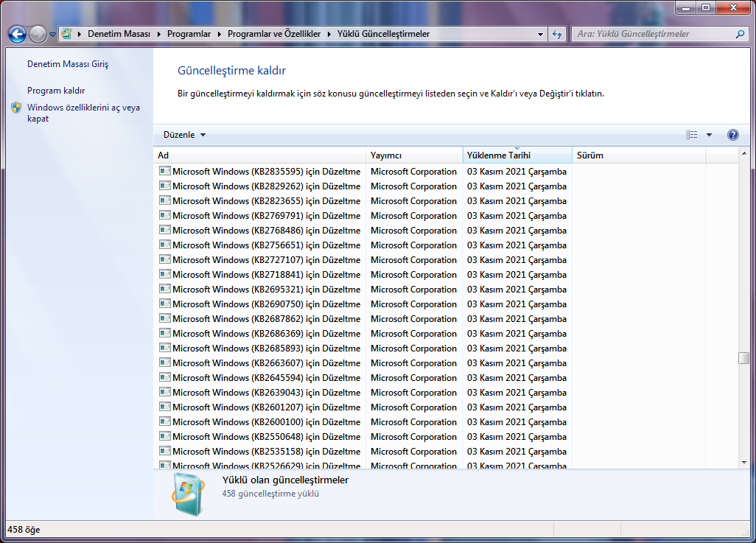Select the KB2768486 update icon

(165, 230)
